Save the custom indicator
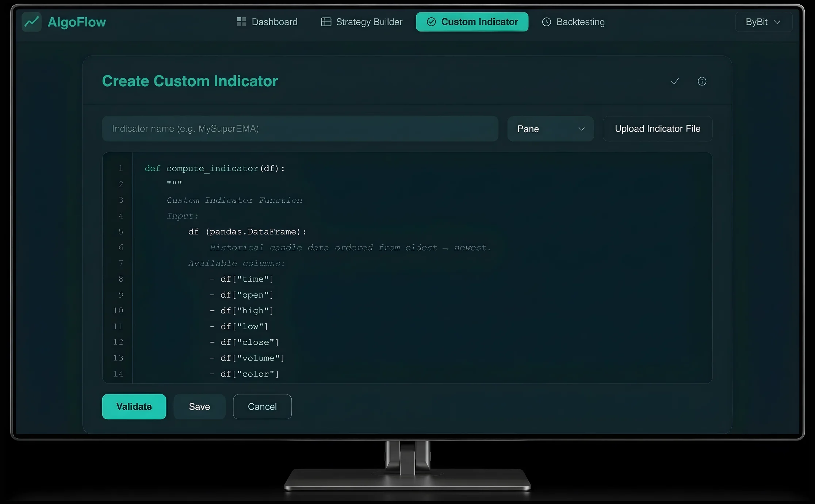This screenshot has width=815, height=504. click(199, 406)
